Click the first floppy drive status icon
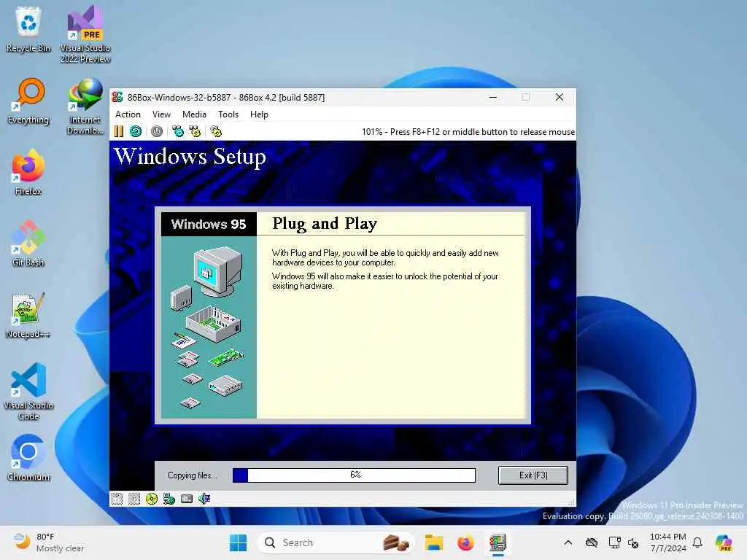 click(x=117, y=499)
